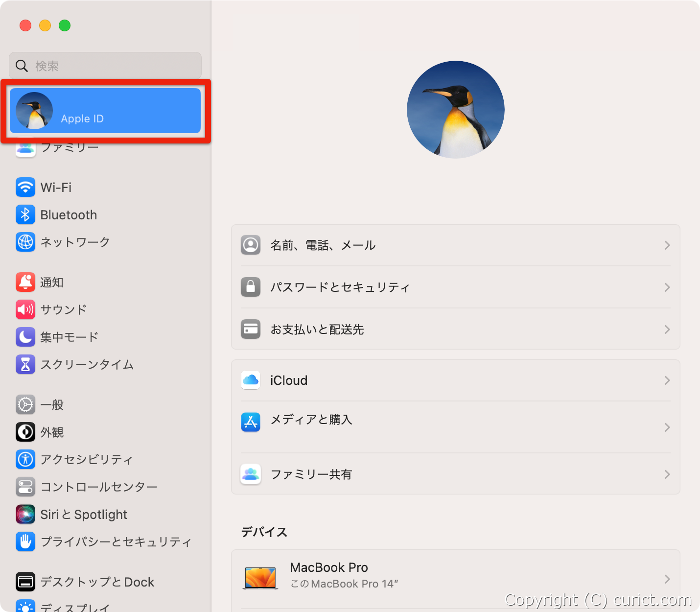Click the Bluetooth sidebar icon
This screenshot has height=612, width=700.
[x=25, y=214]
